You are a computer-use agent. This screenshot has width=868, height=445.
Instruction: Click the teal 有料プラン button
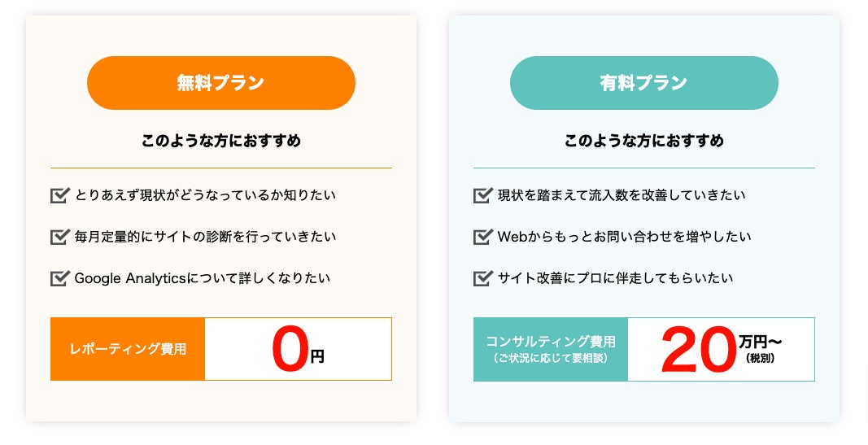pos(643,83)
